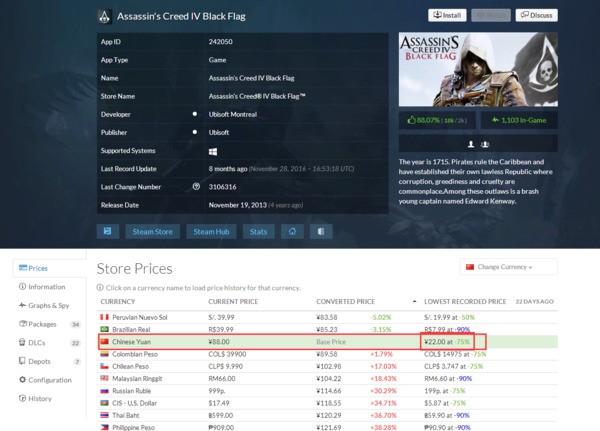Click the App ID value 242050
The width and height of the screenshot is (600, 431).
click(x=220, y=42)
